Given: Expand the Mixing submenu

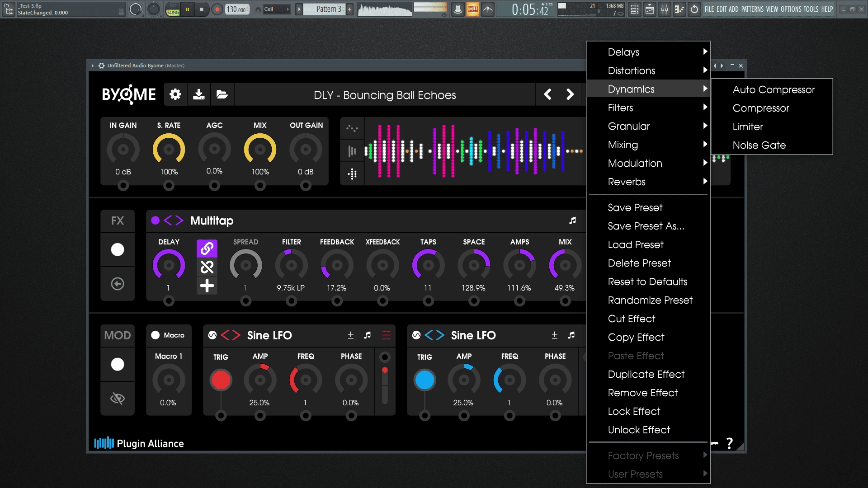Looking at the screenshot, I should click(x=648, y=145).
